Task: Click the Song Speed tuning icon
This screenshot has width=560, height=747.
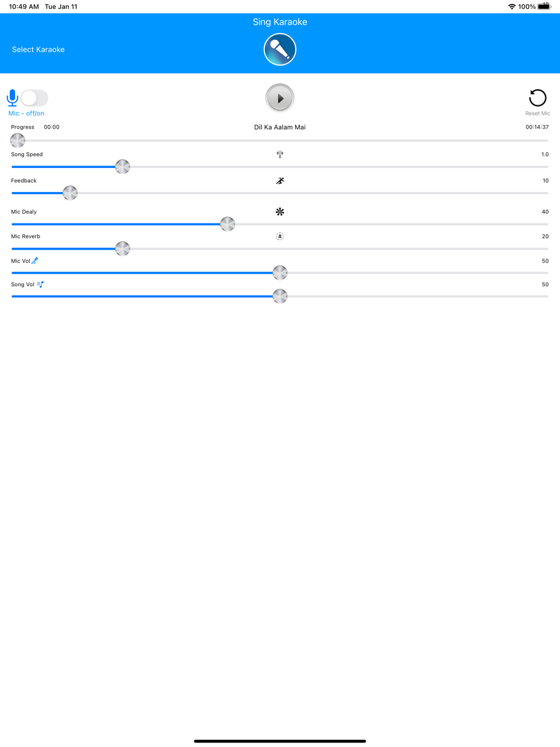Action: pyautogui.click(x=280, y=154)
